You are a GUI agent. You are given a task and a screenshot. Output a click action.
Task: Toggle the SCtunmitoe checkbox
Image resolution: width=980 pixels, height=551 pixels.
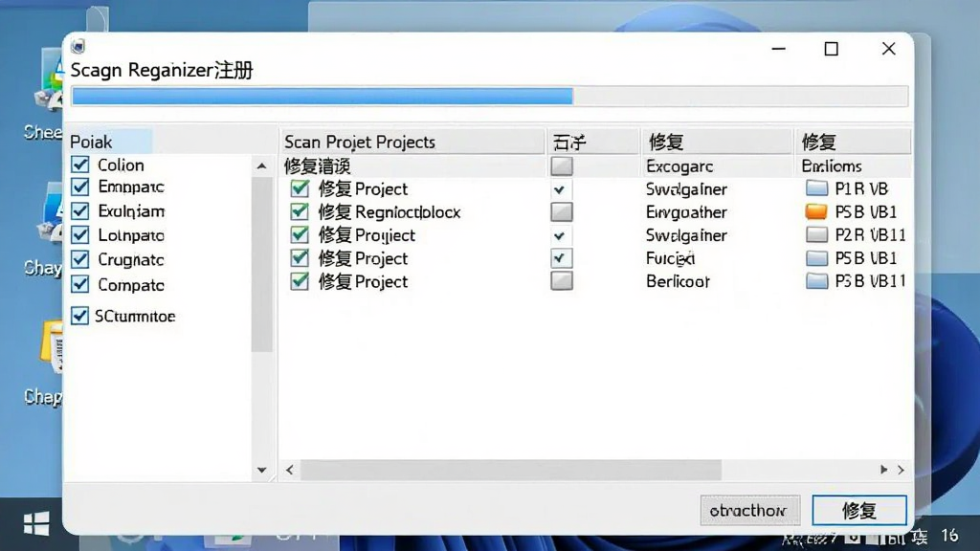pyautogui.click(x=79, y=316)
